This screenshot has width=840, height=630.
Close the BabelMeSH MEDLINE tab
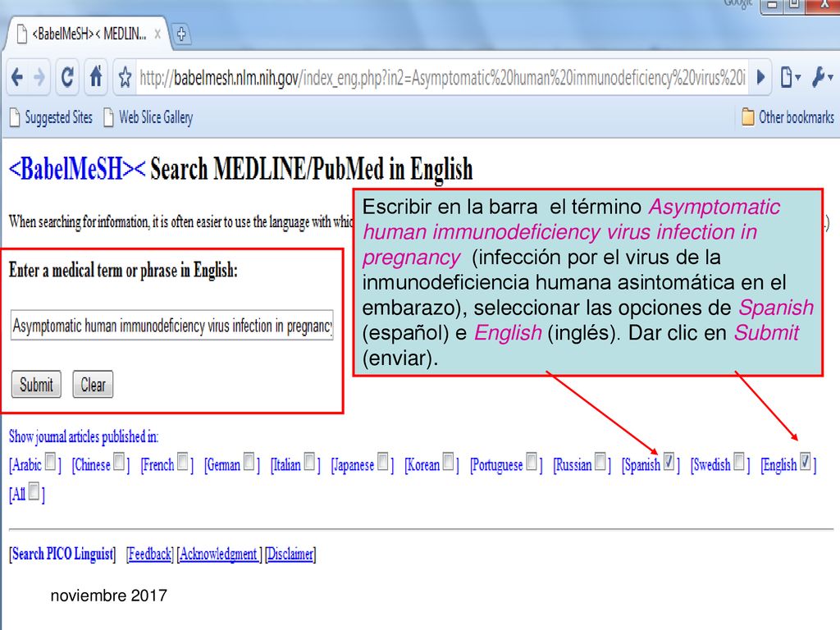coord(157,34)
